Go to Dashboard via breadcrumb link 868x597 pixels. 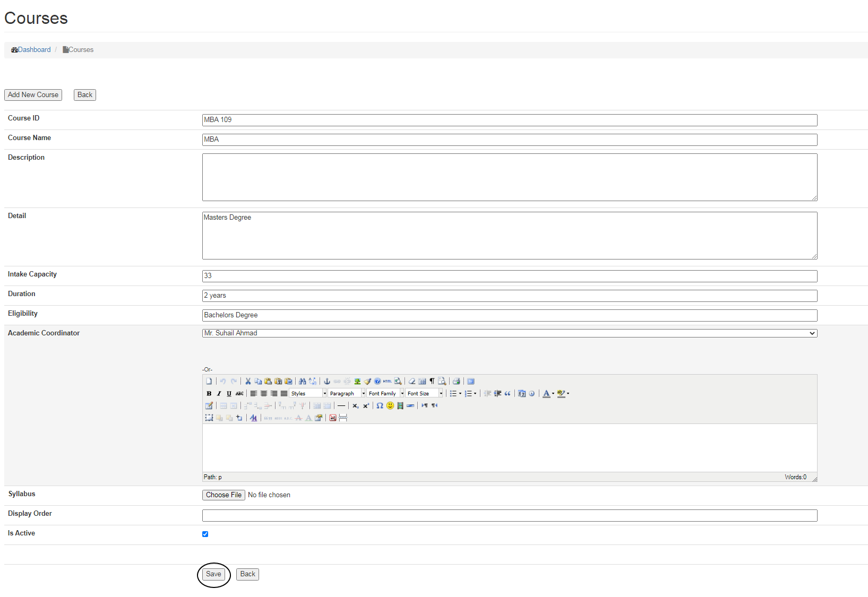[34, 50]
